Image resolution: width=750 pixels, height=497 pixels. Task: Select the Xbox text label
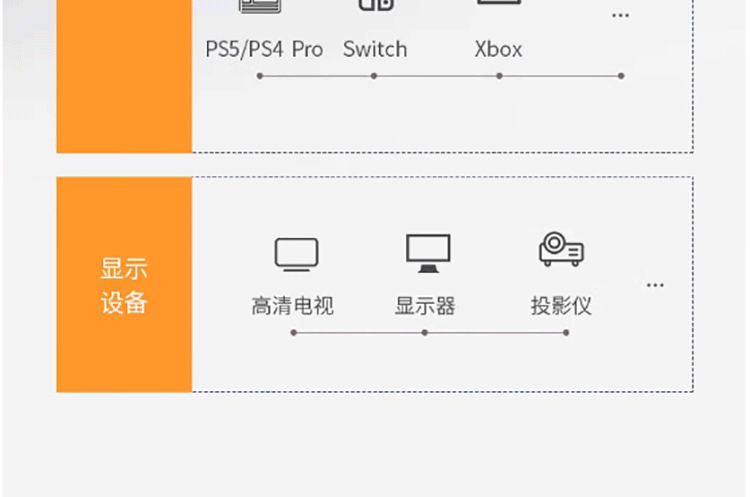(x=498, y=49)
